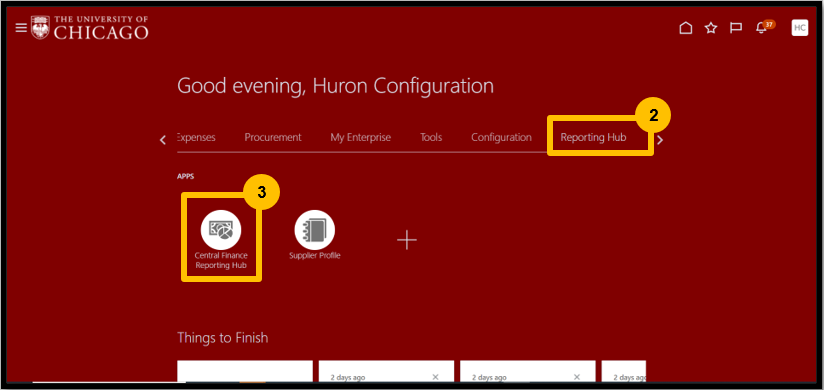
Task: Open Central Finance Reporting Hub app
Action: pos(221,239)
